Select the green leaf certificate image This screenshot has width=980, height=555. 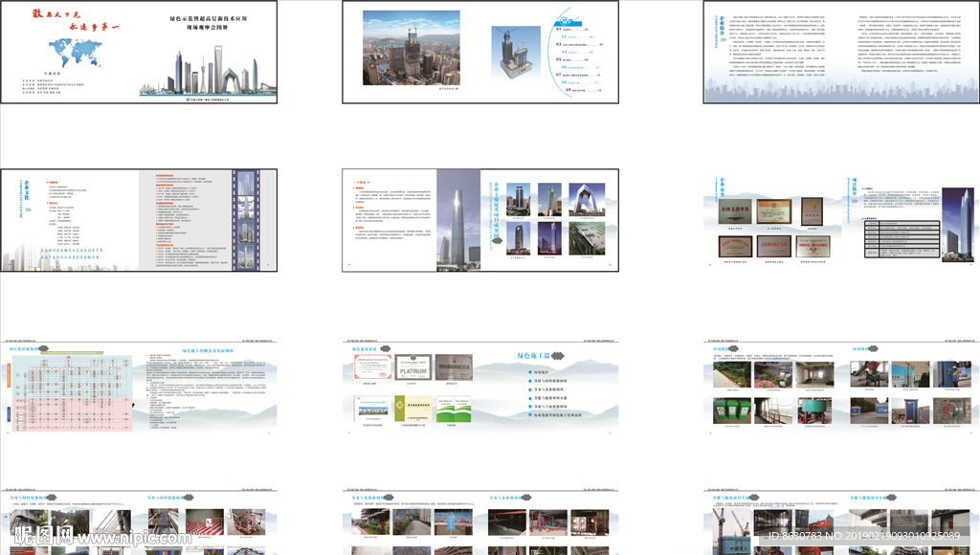[x=454, y=409]
